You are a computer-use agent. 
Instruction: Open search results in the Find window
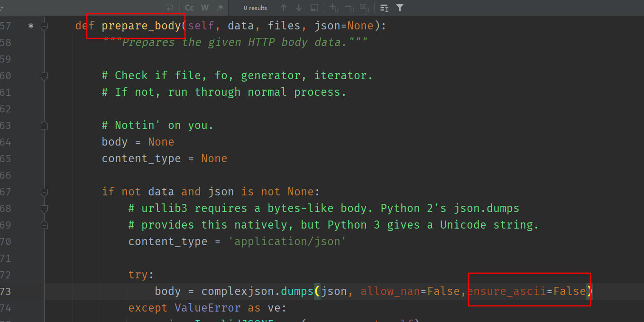point(314,8)
